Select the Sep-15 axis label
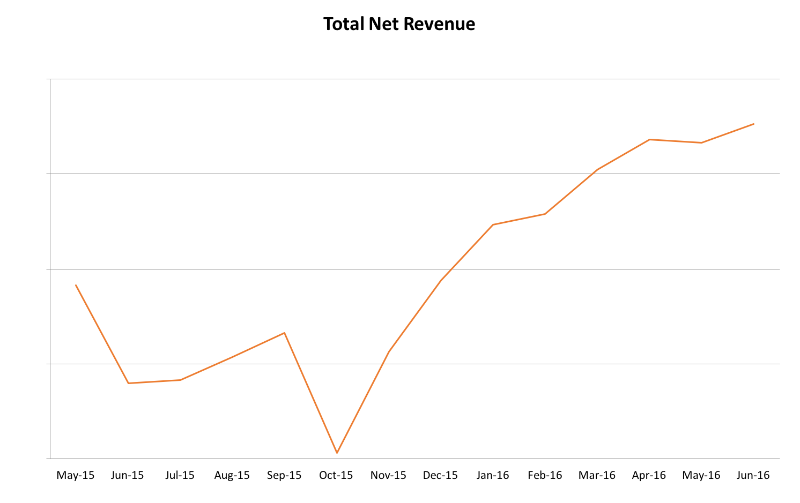800x503 pixels. [284, 475]
